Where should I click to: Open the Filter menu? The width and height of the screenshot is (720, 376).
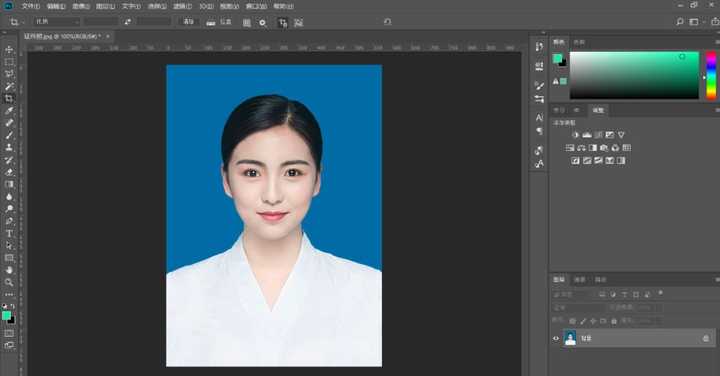point(182,6)
